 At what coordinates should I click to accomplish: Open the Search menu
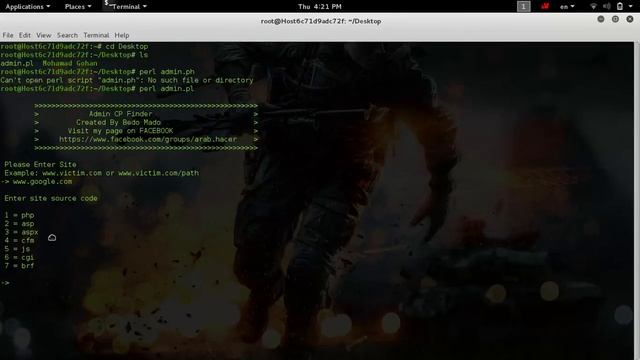point(67,35)
